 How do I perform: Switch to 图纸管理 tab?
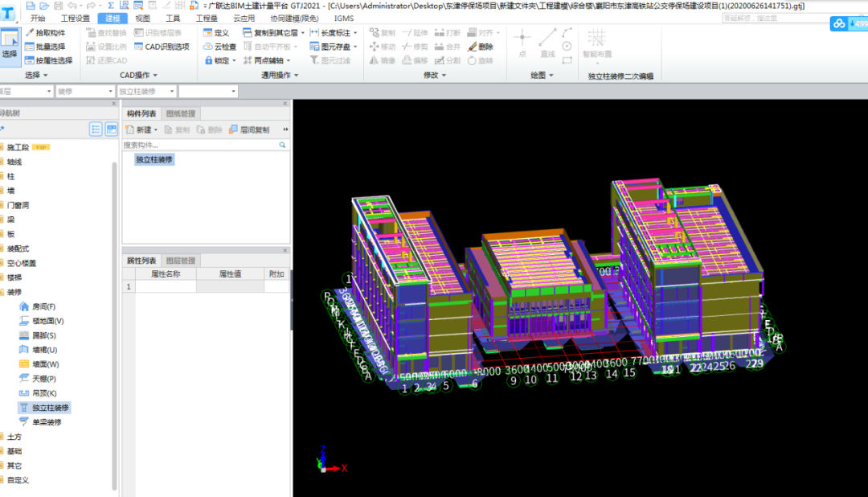coord(181,113)
